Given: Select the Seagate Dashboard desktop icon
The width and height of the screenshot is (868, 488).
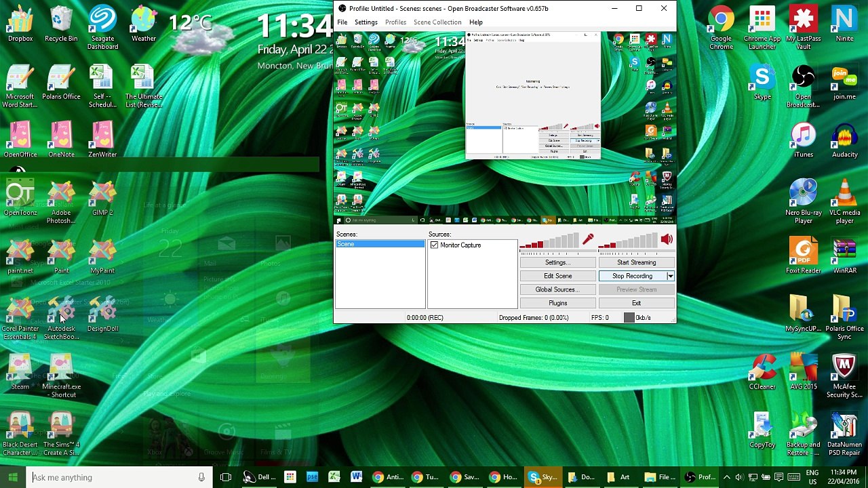Looking at the screenshot, I should coord(102,28).
